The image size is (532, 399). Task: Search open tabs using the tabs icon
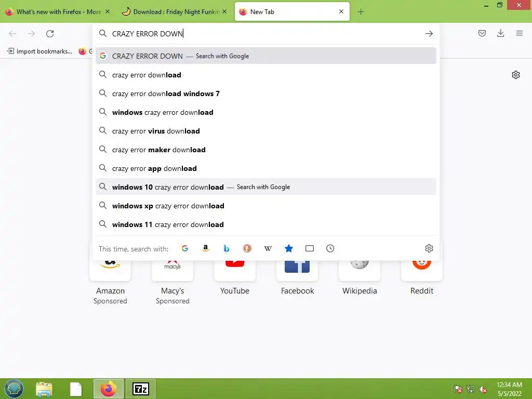coord(310,248)
